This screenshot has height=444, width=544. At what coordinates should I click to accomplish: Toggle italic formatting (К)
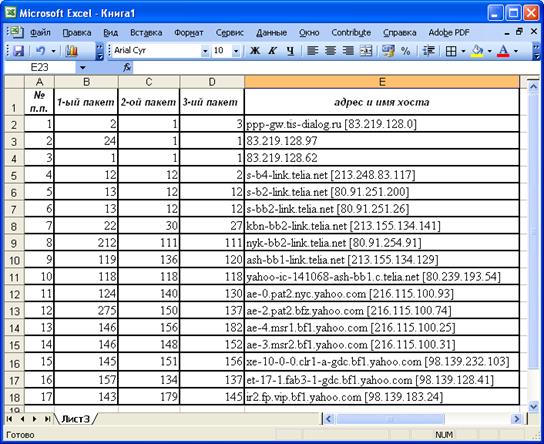[273, 51]
